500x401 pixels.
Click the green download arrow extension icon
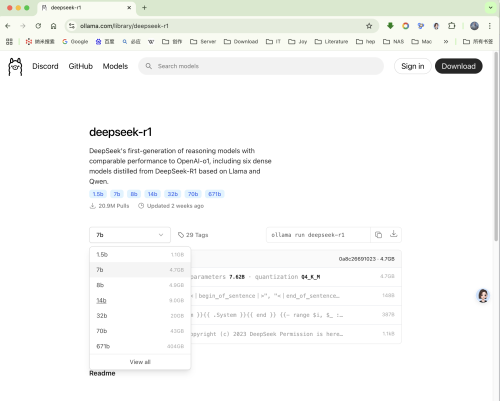(x=390, y=26)
